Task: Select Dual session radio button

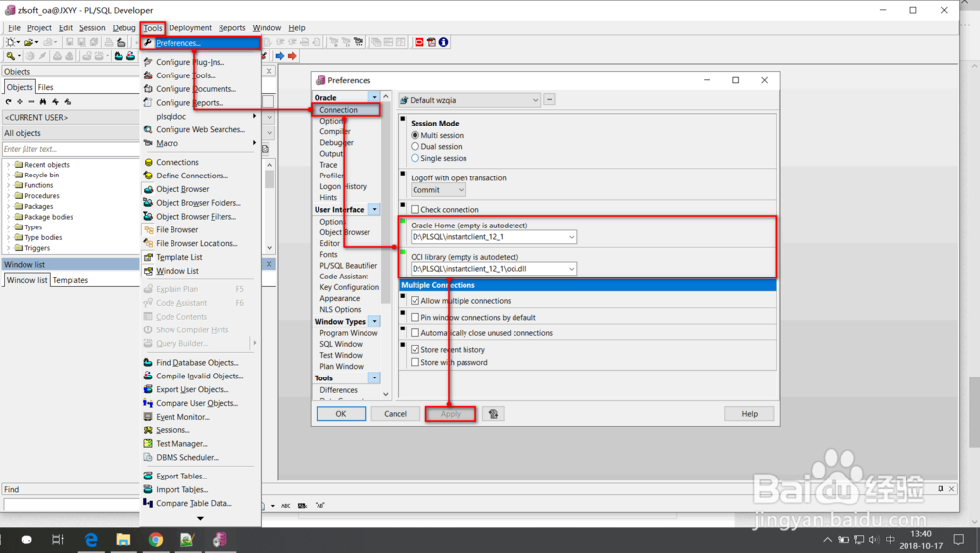Action: pos(415,146)
